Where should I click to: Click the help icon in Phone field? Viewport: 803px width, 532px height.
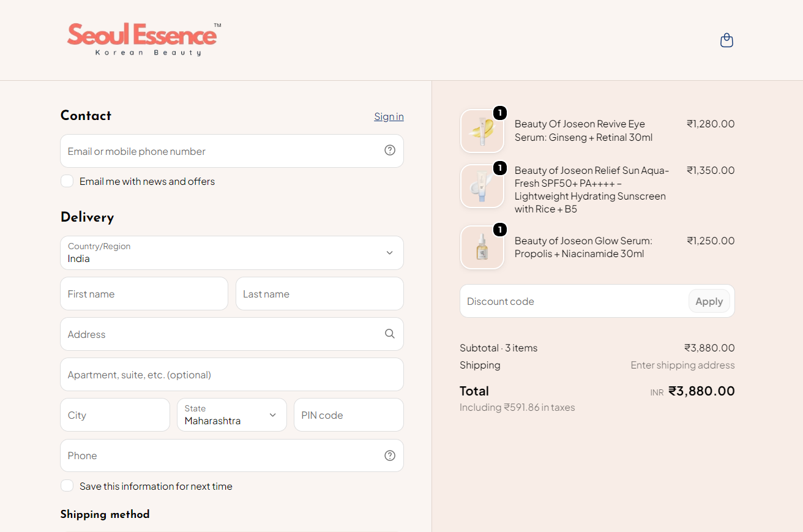point(390,455)
